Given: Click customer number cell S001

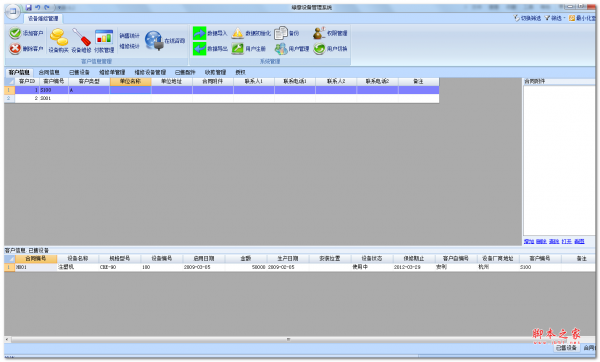Looking at the screenshot, I should pyautogui.click(x=54, y=98).
